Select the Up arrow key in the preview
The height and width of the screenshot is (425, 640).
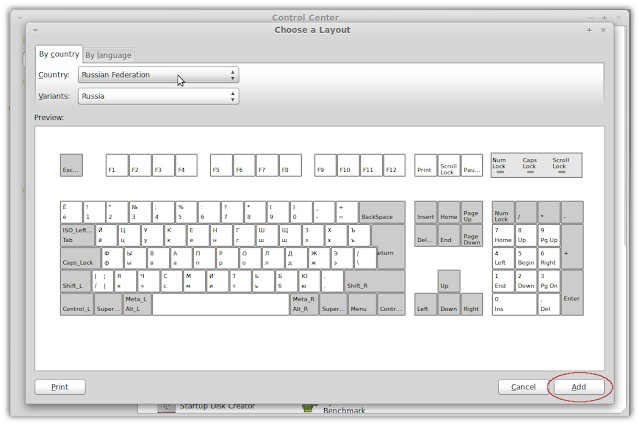448,282
